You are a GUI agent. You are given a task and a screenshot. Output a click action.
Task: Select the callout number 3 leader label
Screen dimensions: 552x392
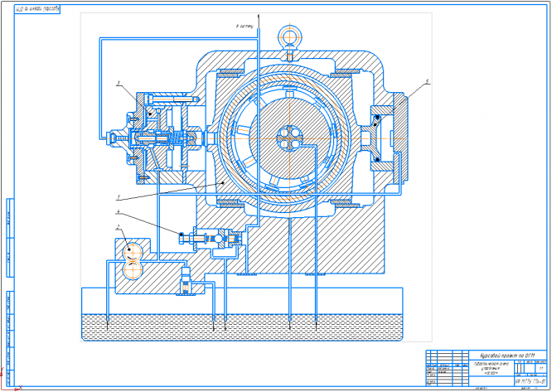(119, 83)
